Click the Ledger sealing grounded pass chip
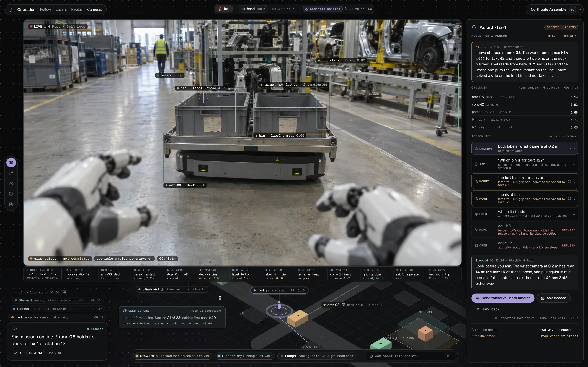Image resolution: width=588 pixels, height=367 pixels. point(317,356)
